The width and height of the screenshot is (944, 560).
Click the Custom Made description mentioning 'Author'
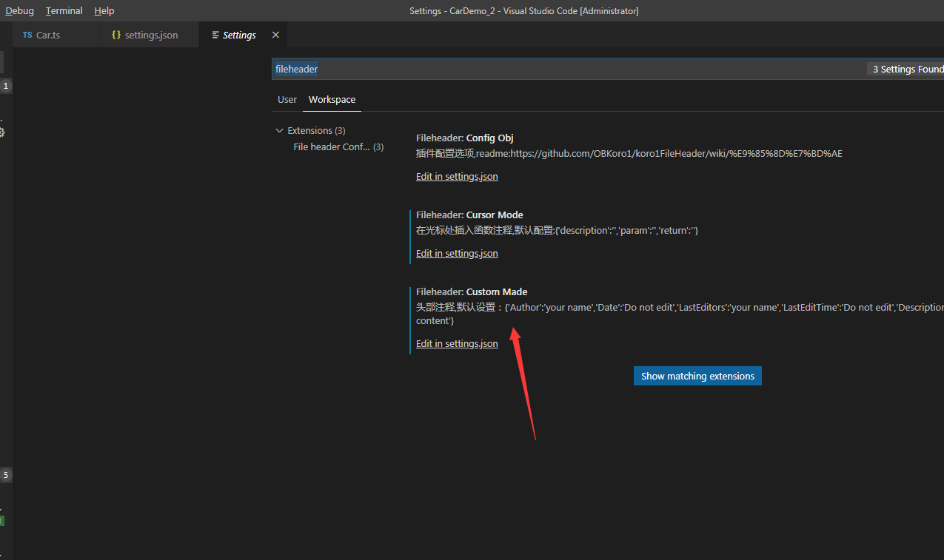(680, 314)
